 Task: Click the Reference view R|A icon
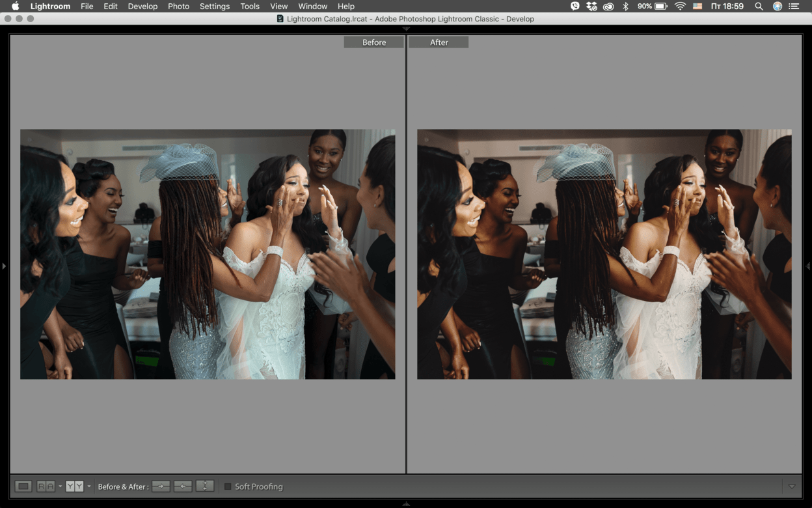[x=46, y=487]
